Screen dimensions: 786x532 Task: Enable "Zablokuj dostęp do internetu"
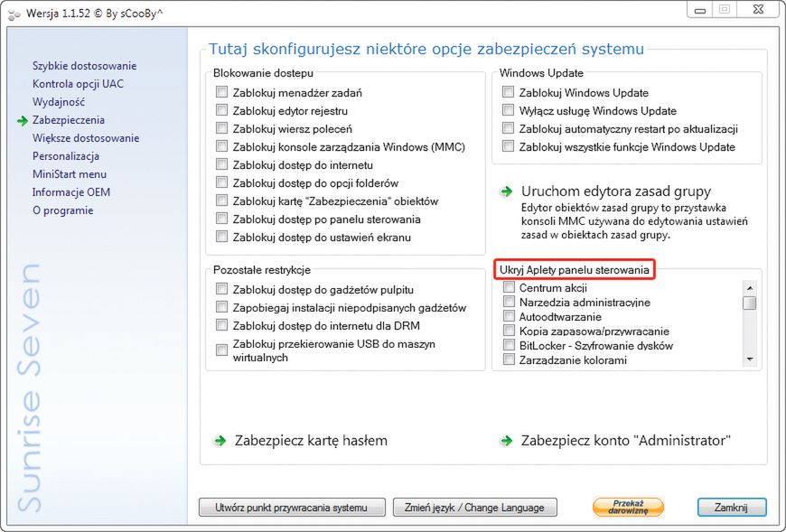coord(221,164)
